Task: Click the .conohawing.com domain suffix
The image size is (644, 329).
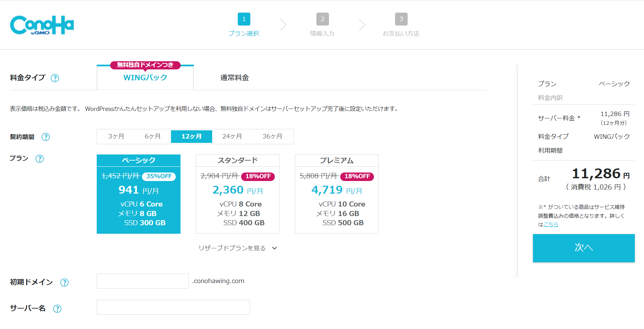Action: click(218, 281)
